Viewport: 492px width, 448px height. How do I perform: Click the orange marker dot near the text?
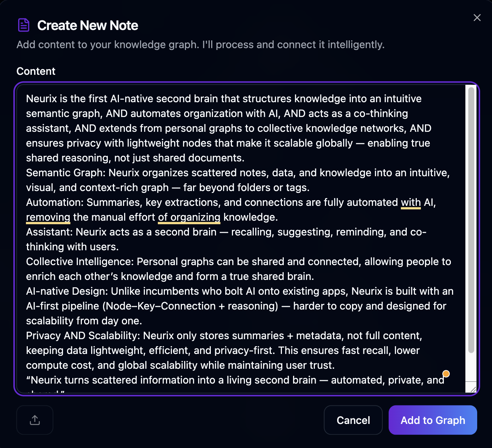coord(446,374)
